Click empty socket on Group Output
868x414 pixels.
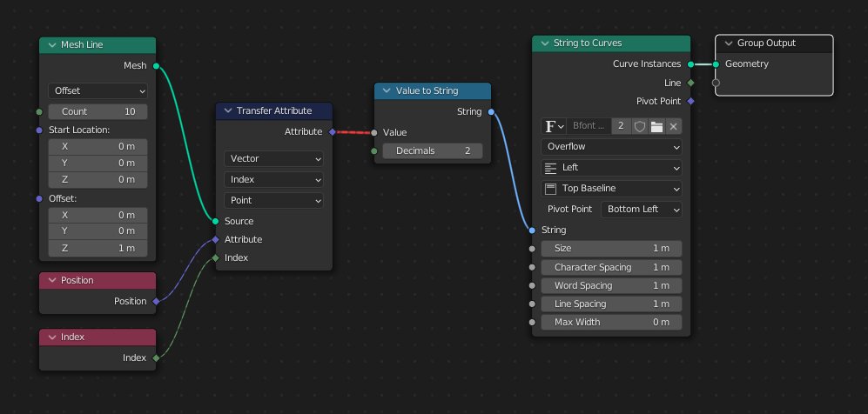tap(716, 83)
